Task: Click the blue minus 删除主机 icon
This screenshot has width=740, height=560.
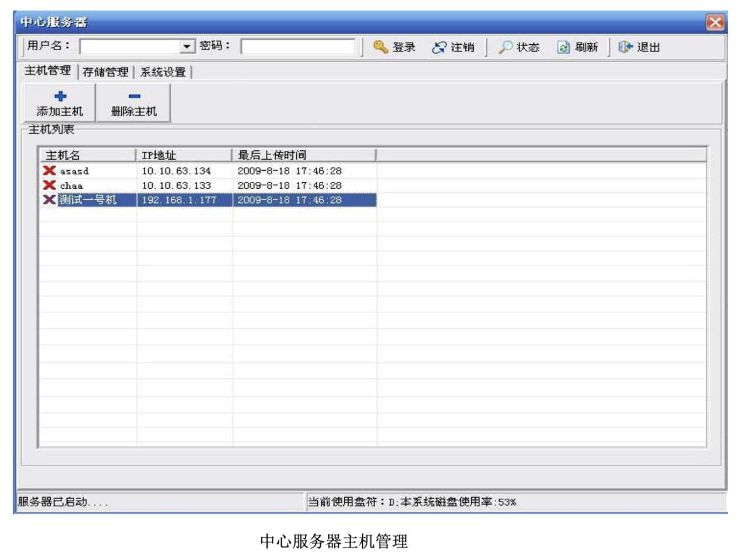Action: [134, 96]
